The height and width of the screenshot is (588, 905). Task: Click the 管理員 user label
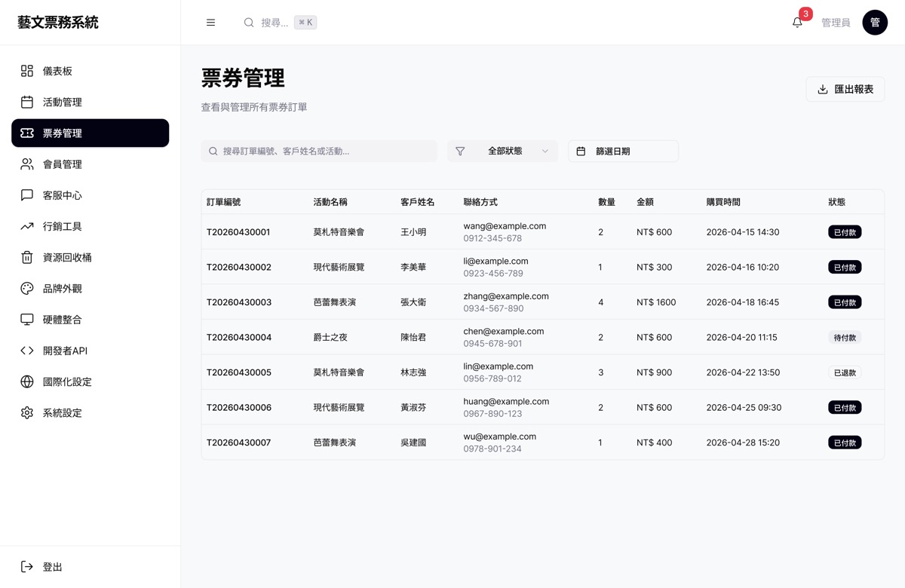pos(836,23)
